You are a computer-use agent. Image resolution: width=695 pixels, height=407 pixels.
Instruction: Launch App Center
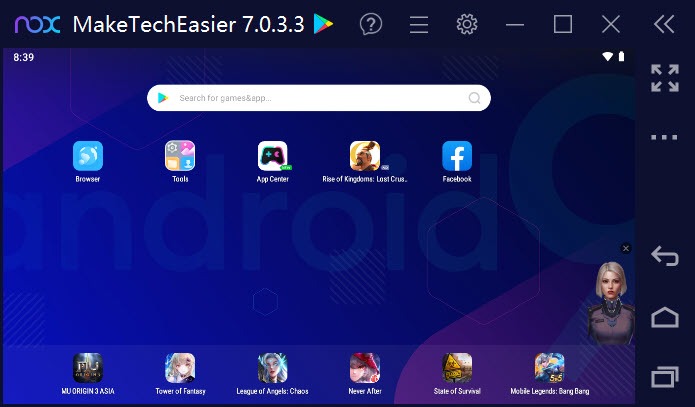pyautogui.click(x=273, y=156)
